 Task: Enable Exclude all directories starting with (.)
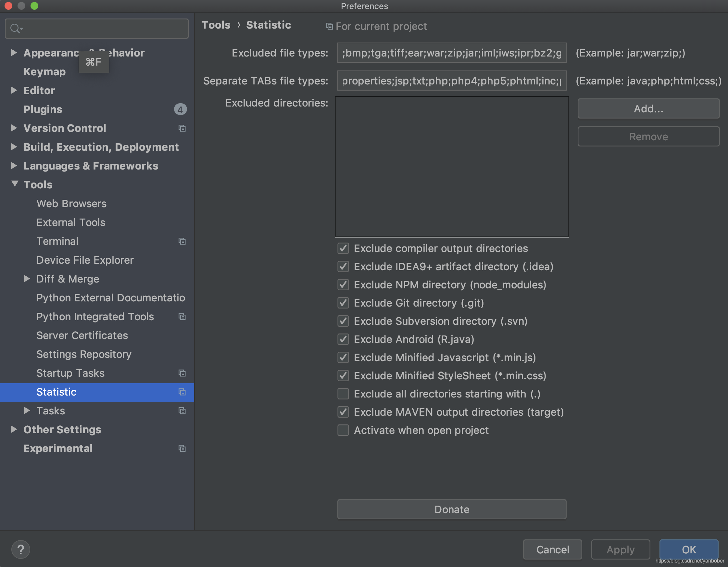343,394
